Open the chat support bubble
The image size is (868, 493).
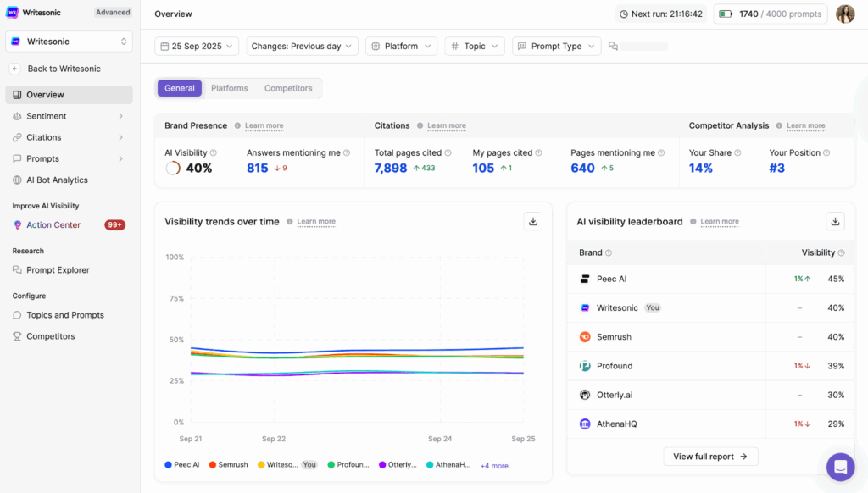840,467
